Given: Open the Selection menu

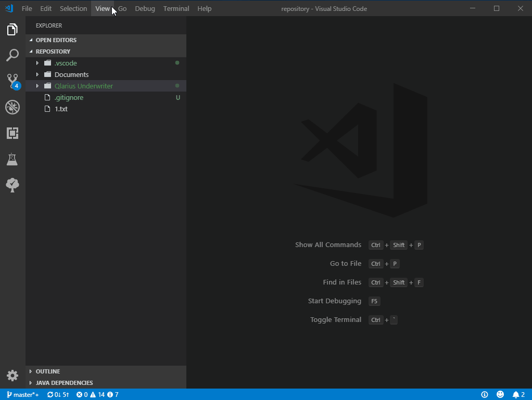Looking at the screenshot, I should (x=73, y=8).
